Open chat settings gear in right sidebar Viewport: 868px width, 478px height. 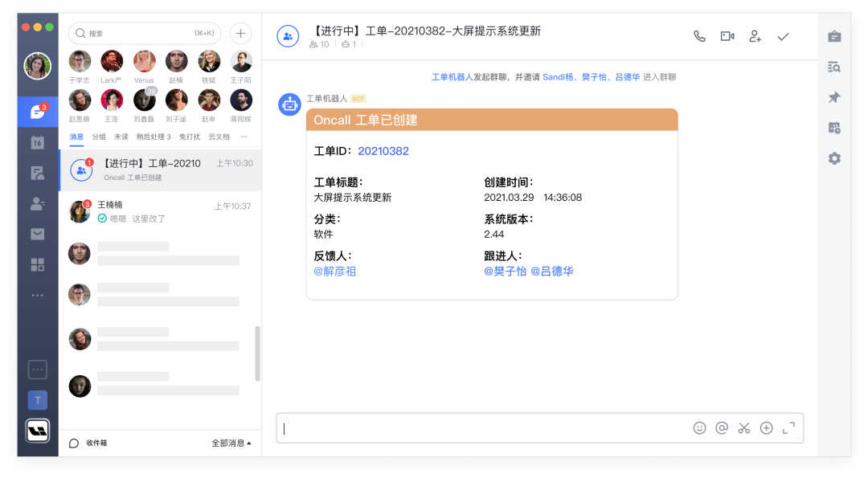834,158
